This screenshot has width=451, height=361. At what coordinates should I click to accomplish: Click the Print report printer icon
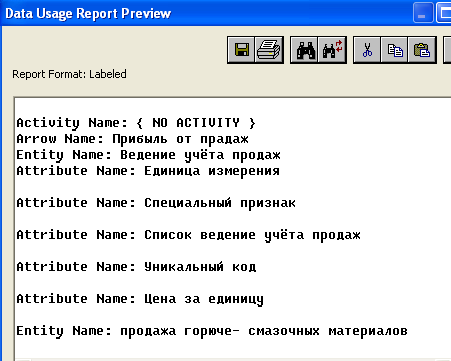click(x=269, y=50)
